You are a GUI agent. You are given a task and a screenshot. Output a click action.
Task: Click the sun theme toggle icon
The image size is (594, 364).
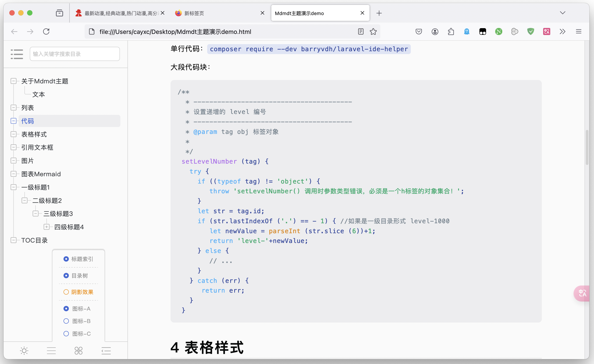pyautogui.click(x=24, y=350)
